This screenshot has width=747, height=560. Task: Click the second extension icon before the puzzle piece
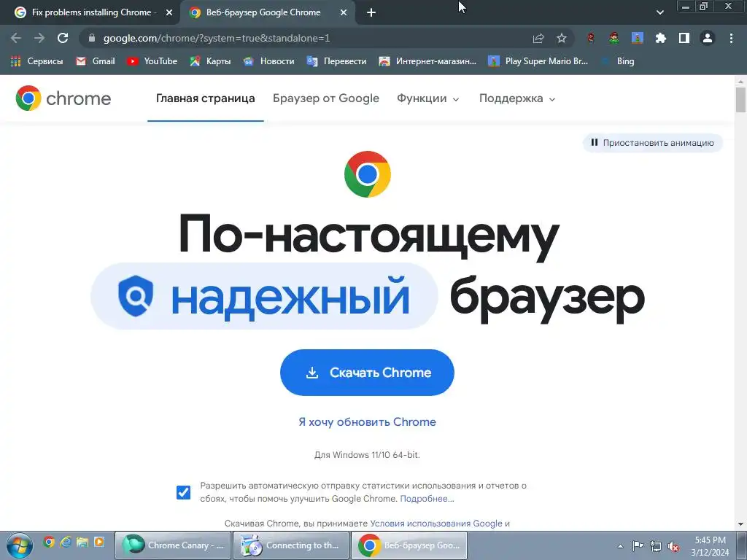614,38
